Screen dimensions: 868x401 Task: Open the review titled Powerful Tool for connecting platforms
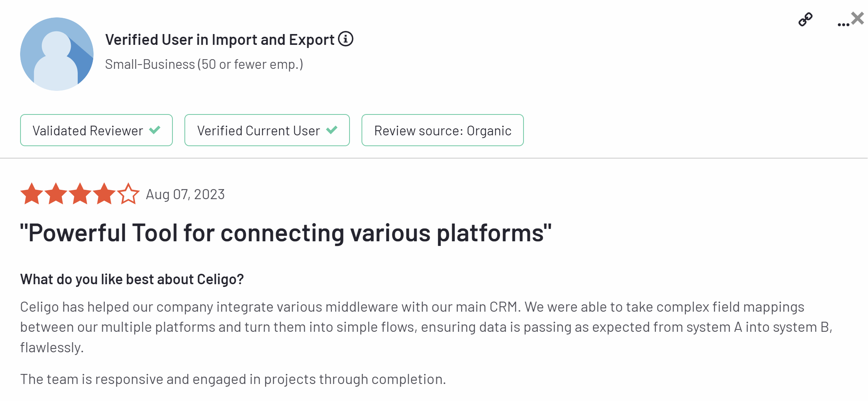285,232
